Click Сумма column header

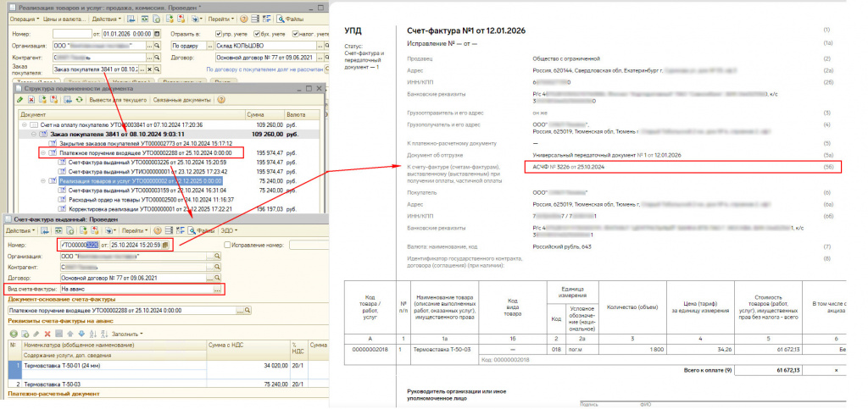pos(264,115)
